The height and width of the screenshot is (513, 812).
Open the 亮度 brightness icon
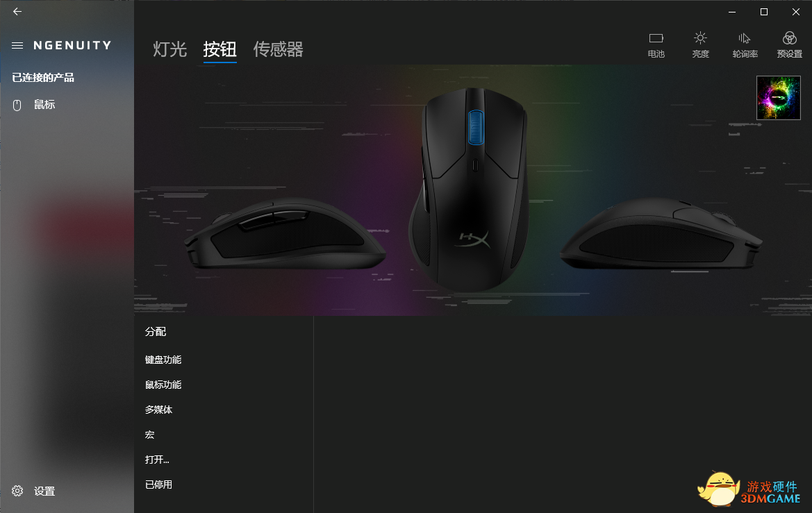(700, 38)
